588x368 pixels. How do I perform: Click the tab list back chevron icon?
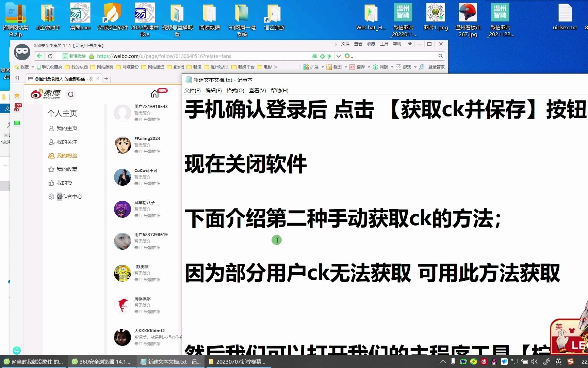tap(17, 78)
